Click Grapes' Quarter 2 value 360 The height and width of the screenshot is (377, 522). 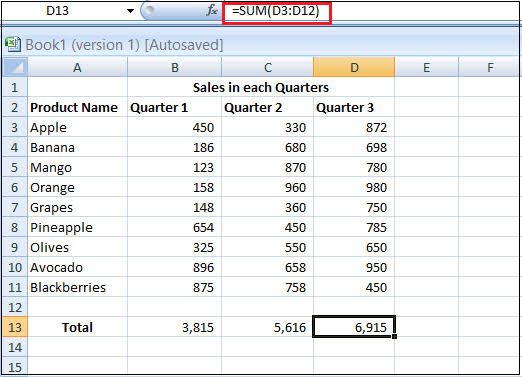(267, 207)
